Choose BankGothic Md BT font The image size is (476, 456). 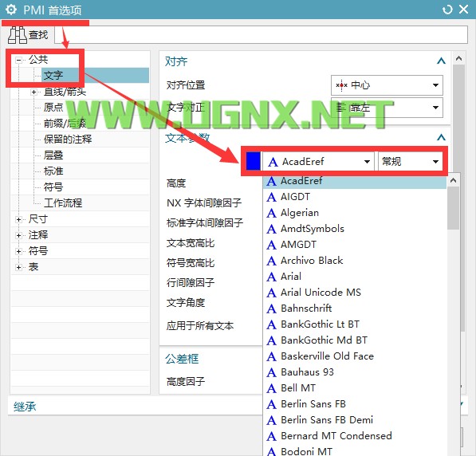pos(355,340)
